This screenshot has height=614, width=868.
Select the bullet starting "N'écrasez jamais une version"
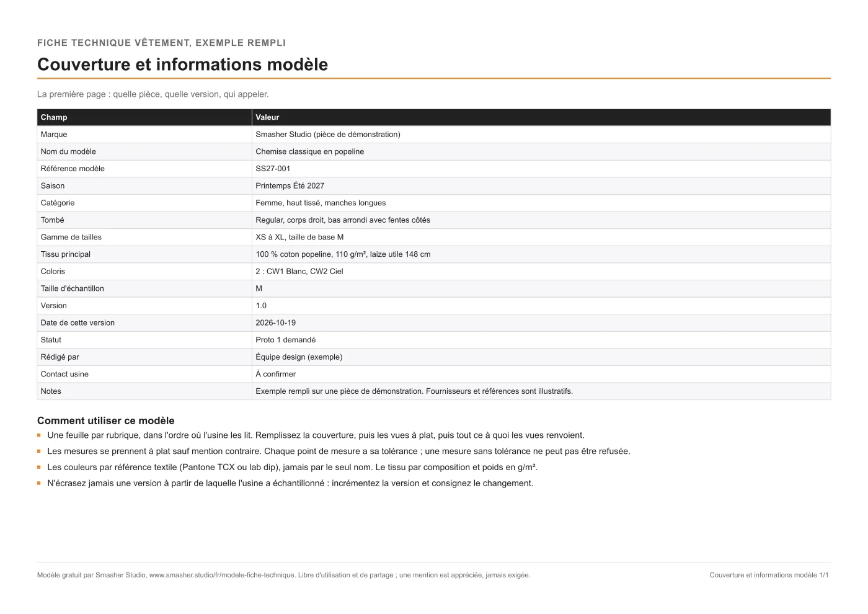pos(290,483)
